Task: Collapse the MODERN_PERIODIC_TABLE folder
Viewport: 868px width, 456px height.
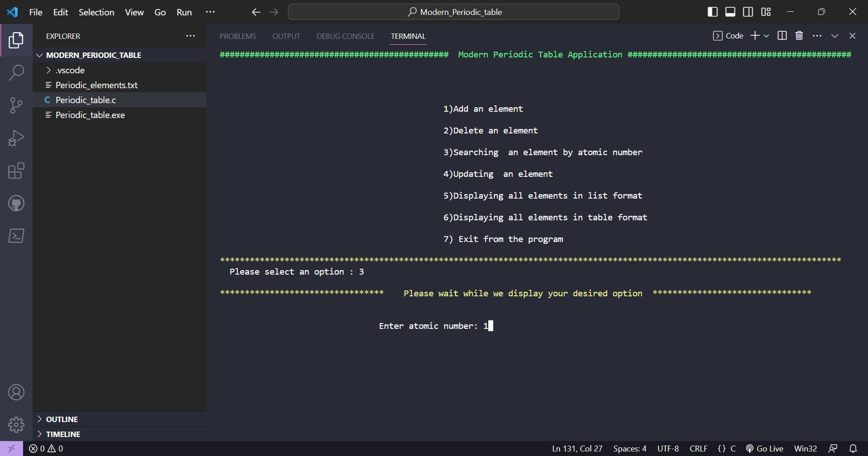Action: coord(40,55)
